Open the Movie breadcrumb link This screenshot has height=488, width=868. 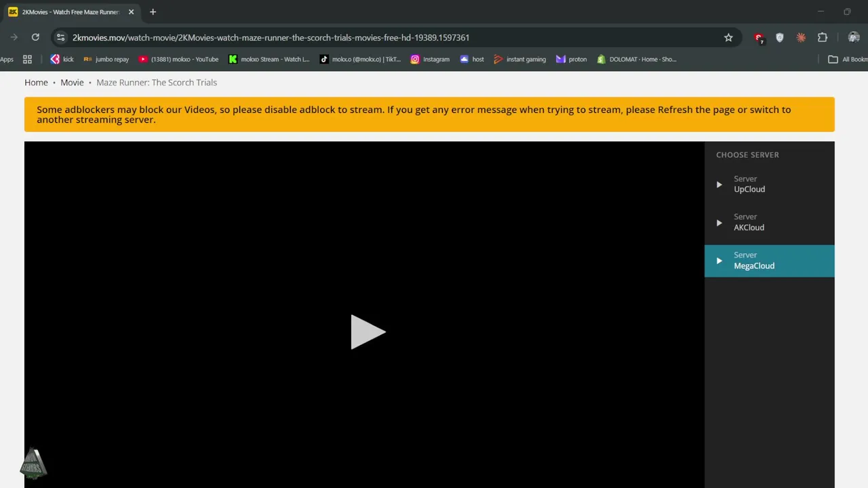click(x=72, y=82)
